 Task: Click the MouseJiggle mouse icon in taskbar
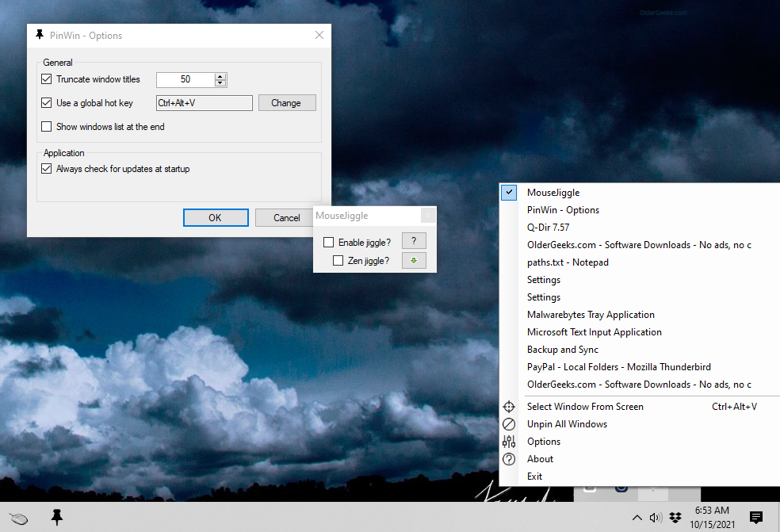pyautogui.click(x=19, y=519)
